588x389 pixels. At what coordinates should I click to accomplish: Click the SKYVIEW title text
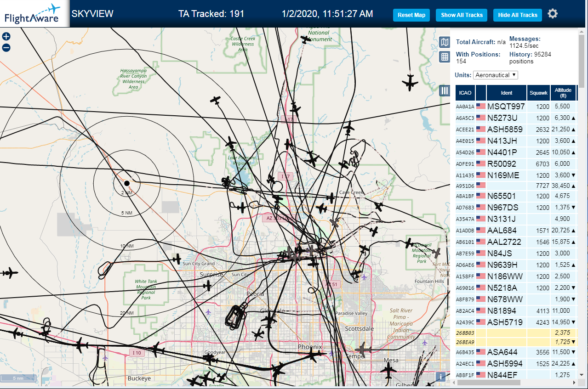click(x=92, y=14)
